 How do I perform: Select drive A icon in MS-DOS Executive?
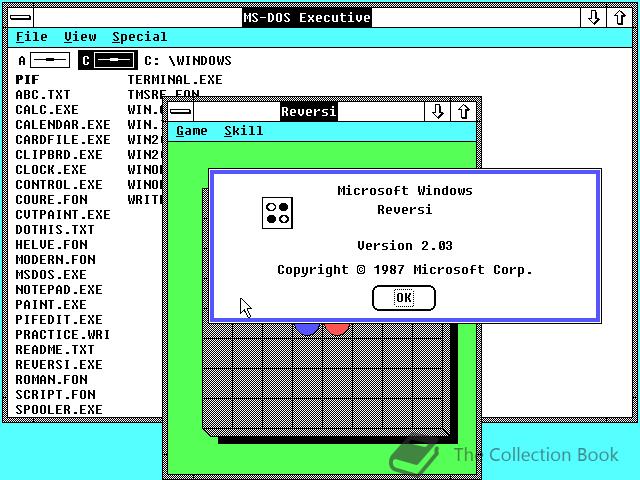[44, 60]
